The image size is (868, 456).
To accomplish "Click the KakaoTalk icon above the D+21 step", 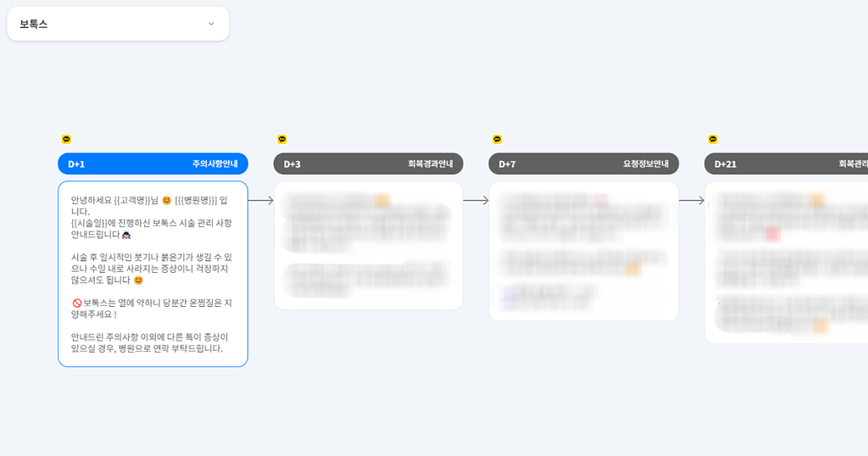I will pyautogui.click(x=713, y=139).
